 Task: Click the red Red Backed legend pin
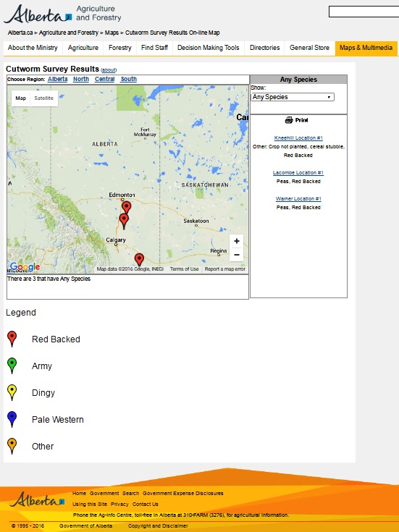pos(12,339)
